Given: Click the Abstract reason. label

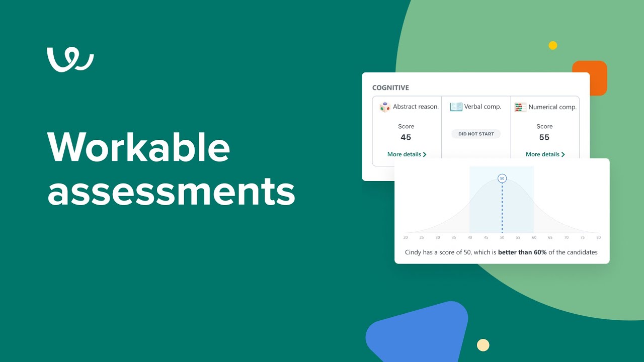Looking at the screenshot, I should pyautogui.click(x=416, y=107).
